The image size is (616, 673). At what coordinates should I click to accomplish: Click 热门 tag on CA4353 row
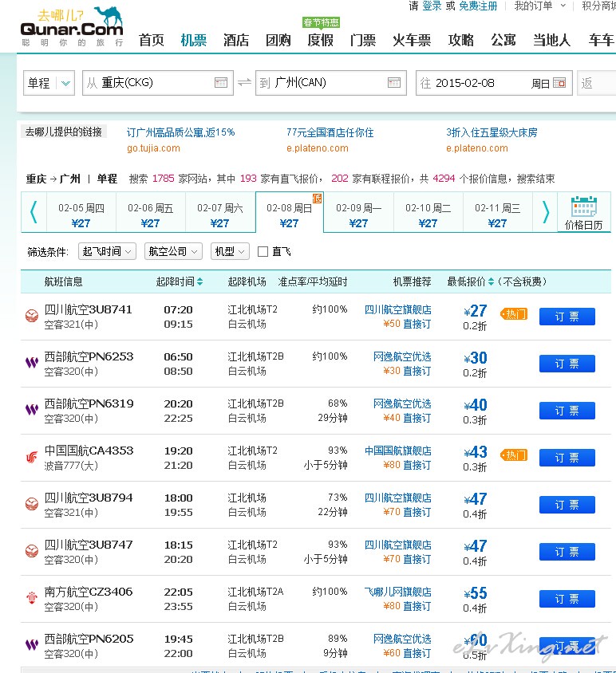point(514,455)
